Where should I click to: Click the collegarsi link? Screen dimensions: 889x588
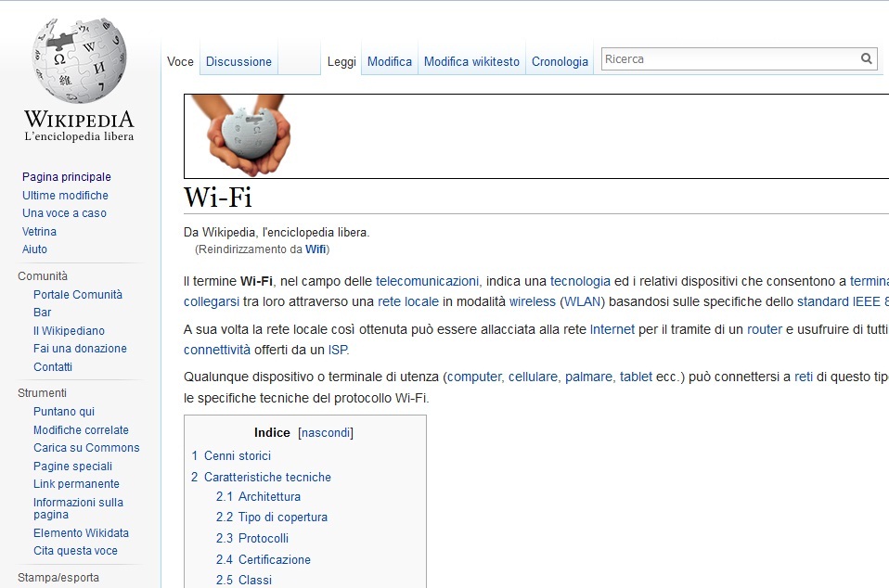212,302
